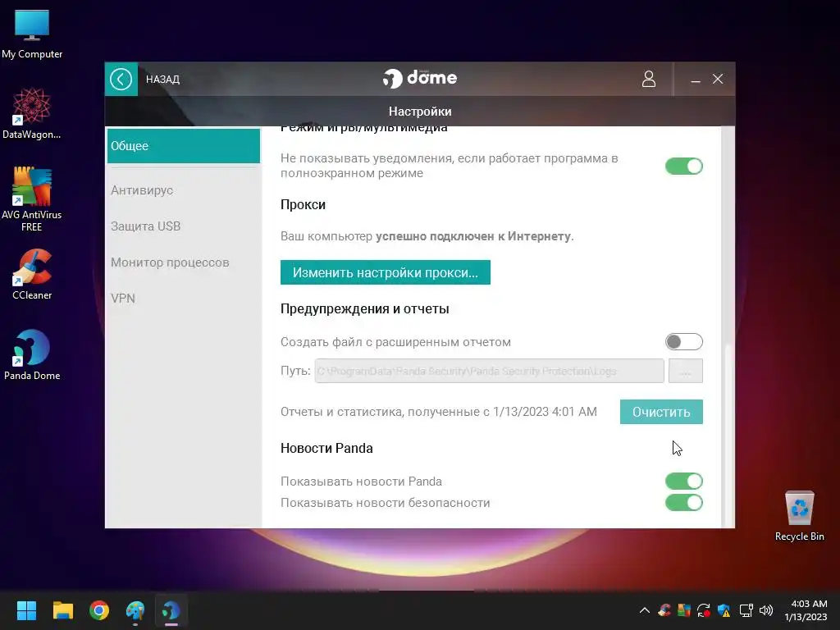Screen dimensions: 840x630
Task: Open the Windows Start menu
Action: tap(26, 610)
